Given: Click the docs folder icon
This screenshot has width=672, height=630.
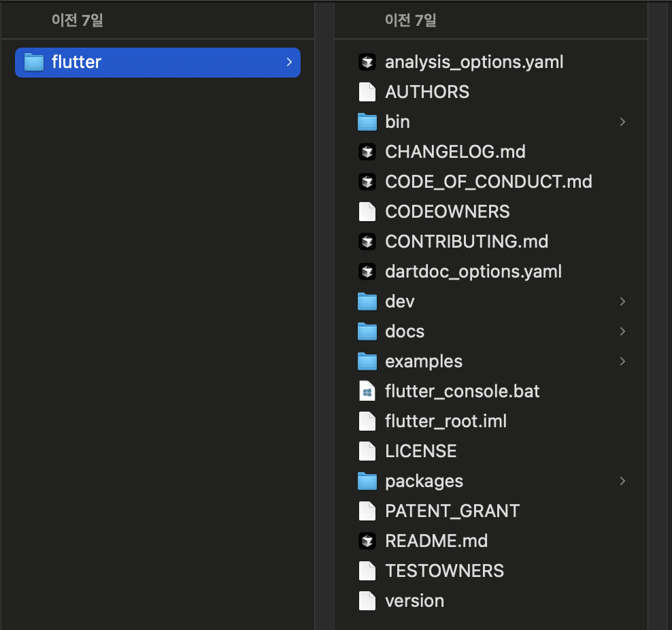Looking at the screenshot, I should tap(367, 331).
